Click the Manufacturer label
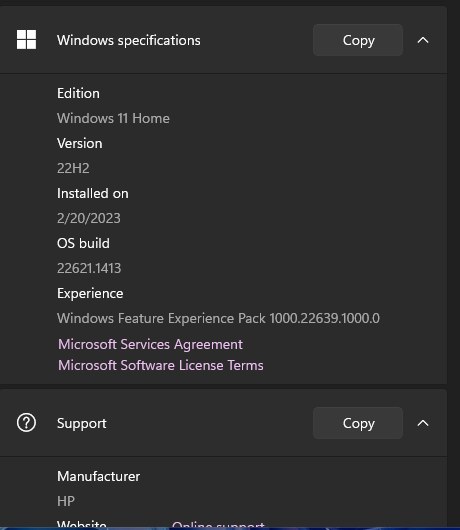This screenshot has width=460, height=530. click(98, 476)
